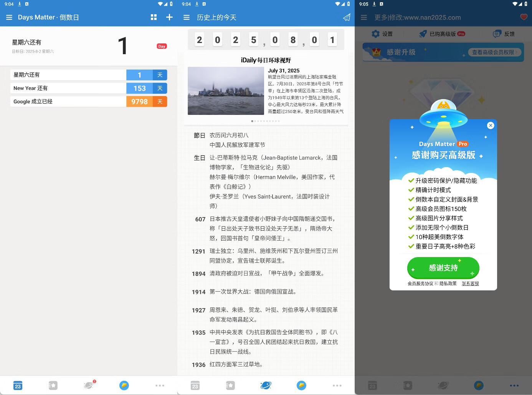Viewport: 532px width, 395px height.
Task: Tap green 感谢支持 button
Action: (x=443, y=268)
